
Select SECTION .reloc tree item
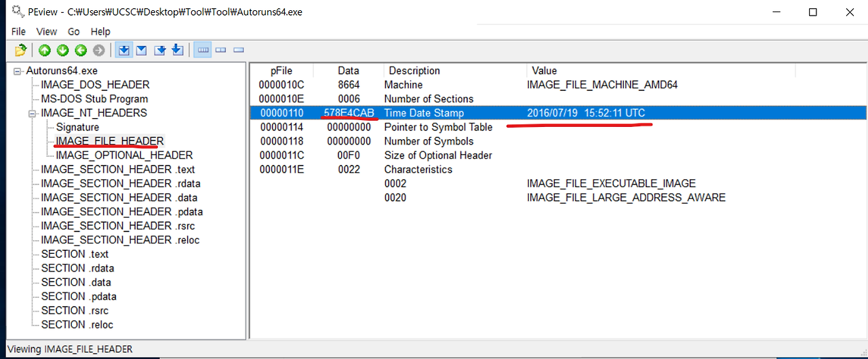[x=77, y=324]
